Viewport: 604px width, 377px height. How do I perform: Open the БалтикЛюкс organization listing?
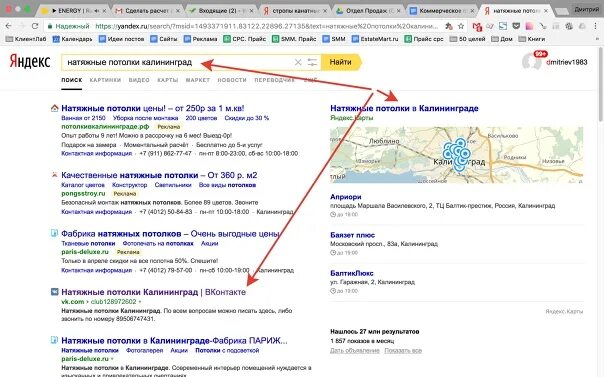(x=351, y=273)
